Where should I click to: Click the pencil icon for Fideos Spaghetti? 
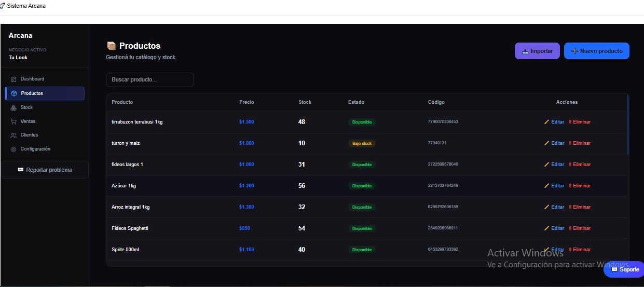546,228
